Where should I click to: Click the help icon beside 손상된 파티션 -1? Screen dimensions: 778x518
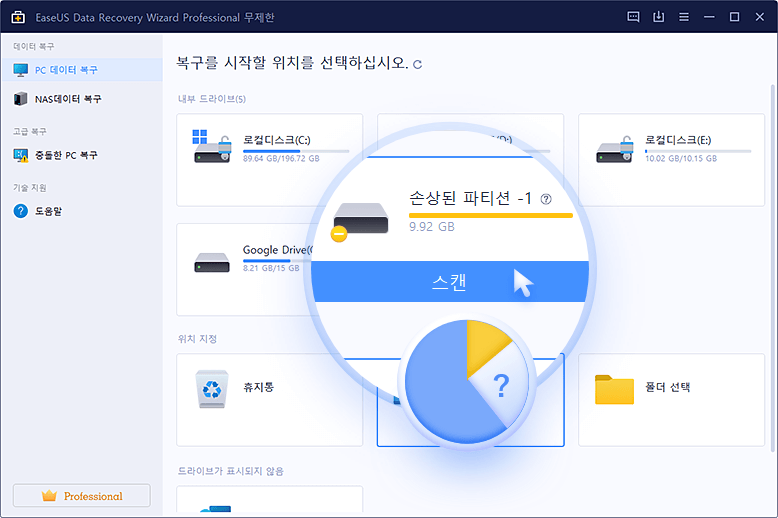coord(546,199)
